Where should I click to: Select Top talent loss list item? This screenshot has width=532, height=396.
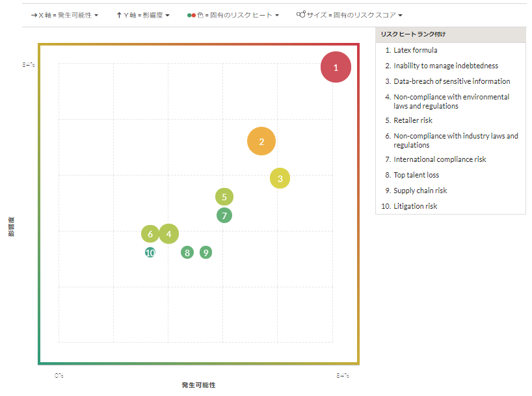416,175
